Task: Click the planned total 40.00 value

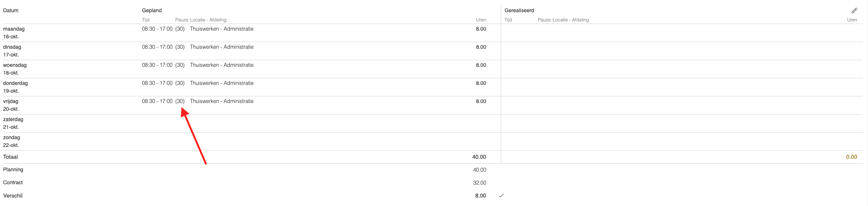Action: coord(479,157)
